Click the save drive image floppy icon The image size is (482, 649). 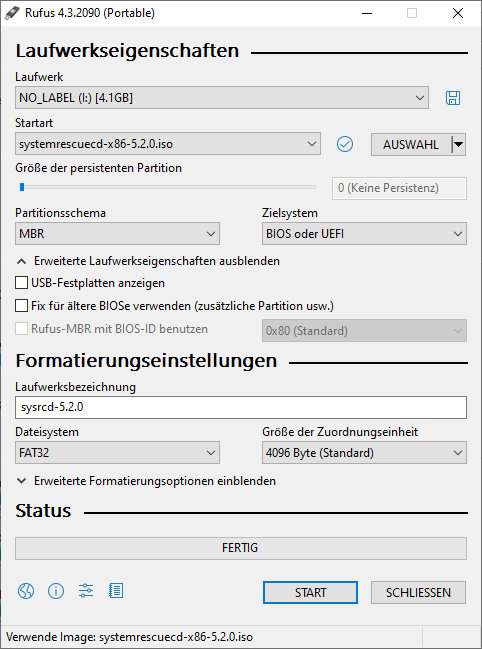pyautogui.click(x=453, y=98)
